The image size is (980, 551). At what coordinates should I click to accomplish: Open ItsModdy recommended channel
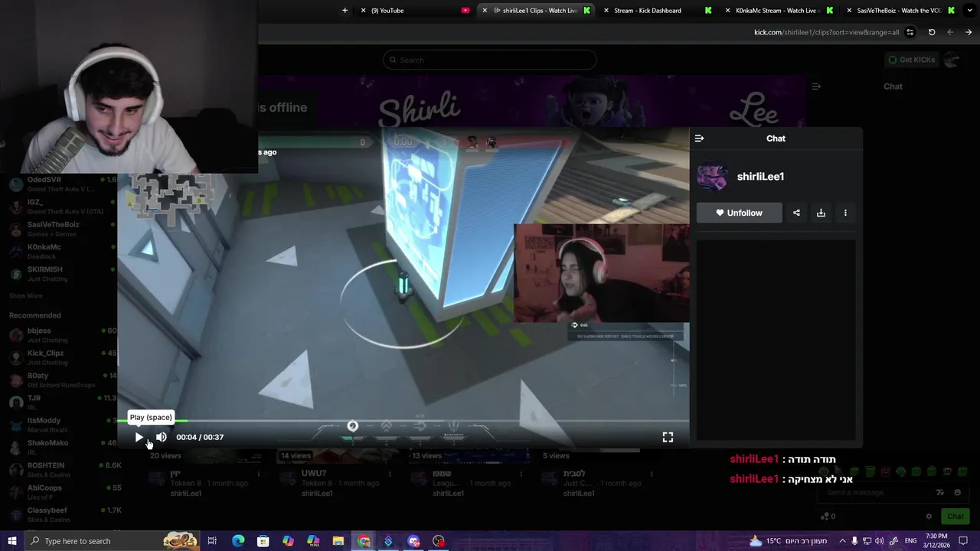pos(61,424)
